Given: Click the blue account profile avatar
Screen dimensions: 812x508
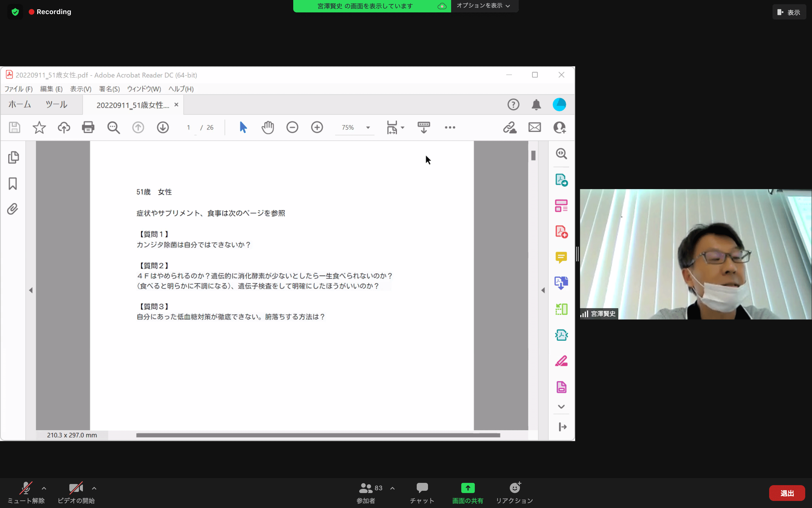Looking at the screenshot, I should point(559,104).
